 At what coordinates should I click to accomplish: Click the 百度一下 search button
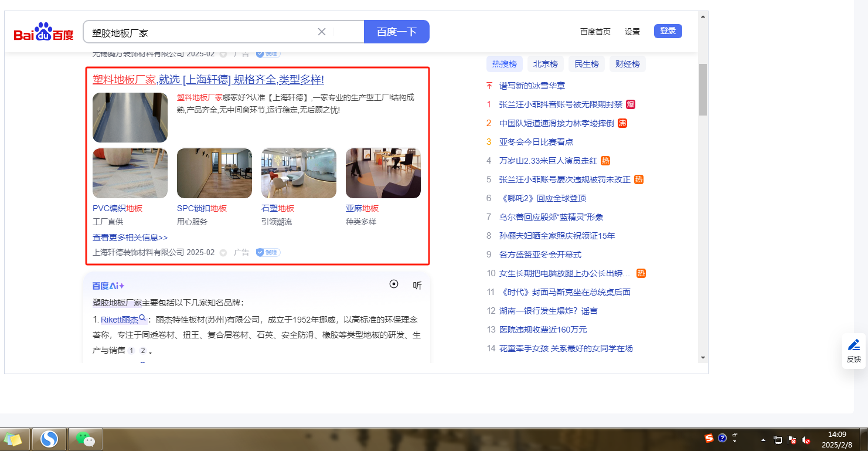(x=397, y=32)
